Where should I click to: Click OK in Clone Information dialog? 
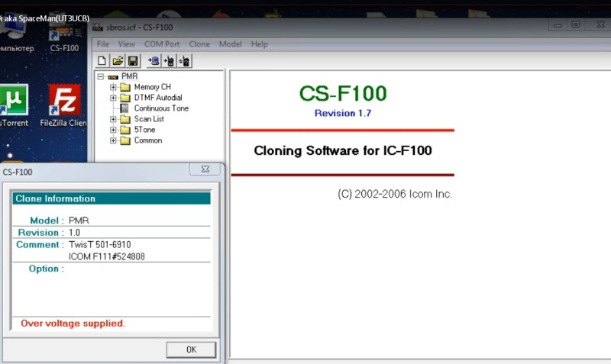(x=191, y=350)
